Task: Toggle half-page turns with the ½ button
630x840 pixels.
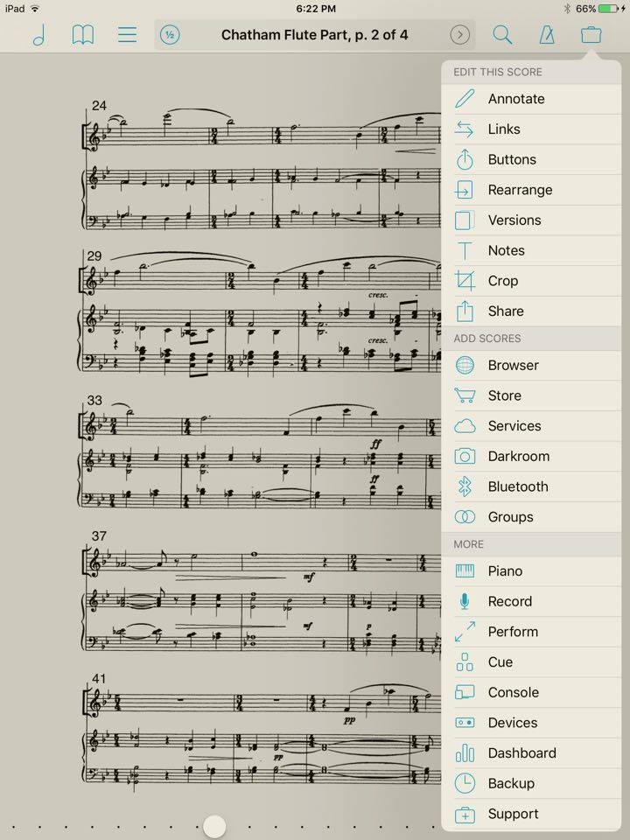Action: (x=171, y=35)
